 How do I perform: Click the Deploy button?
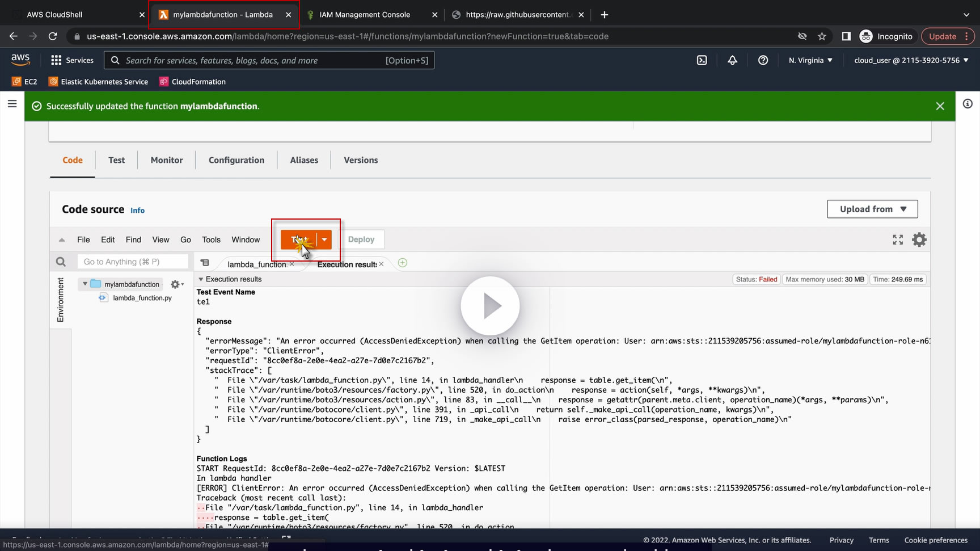coord(361,239)
